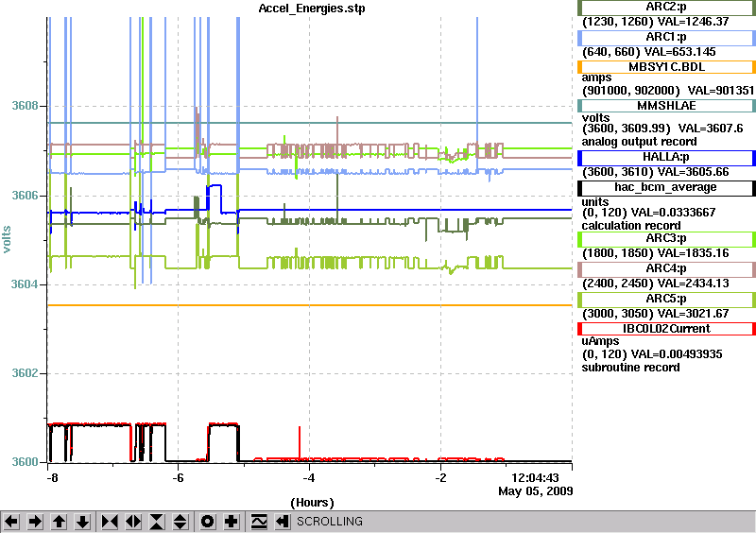Click the circle auto-scale icon
The width and height of the screenshot is (756, 533).
(x=207, y=522)
